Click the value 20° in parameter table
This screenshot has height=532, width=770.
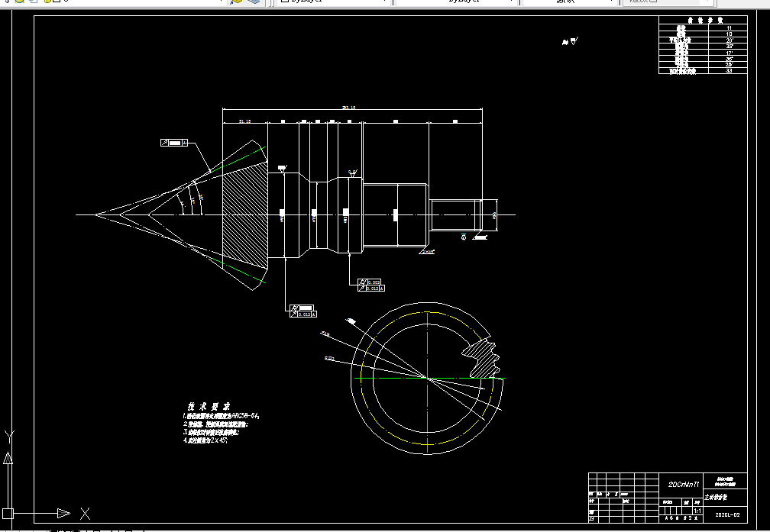pyautogui.click(x=729, y=40)
